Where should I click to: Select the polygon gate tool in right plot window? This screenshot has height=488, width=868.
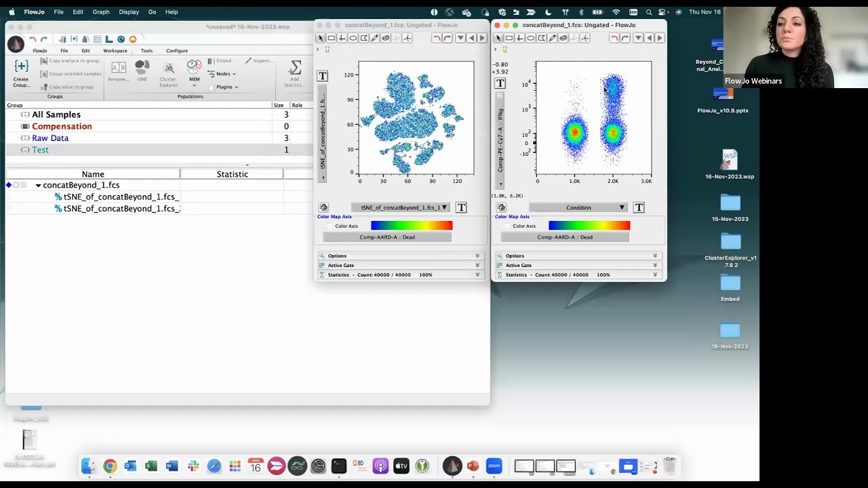pos(542,38)
